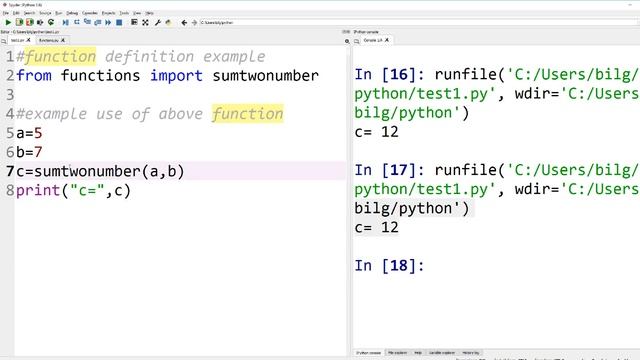This screenshot has width=640, height=360.
Task: Open the Search menu
Action: [29, 13]
